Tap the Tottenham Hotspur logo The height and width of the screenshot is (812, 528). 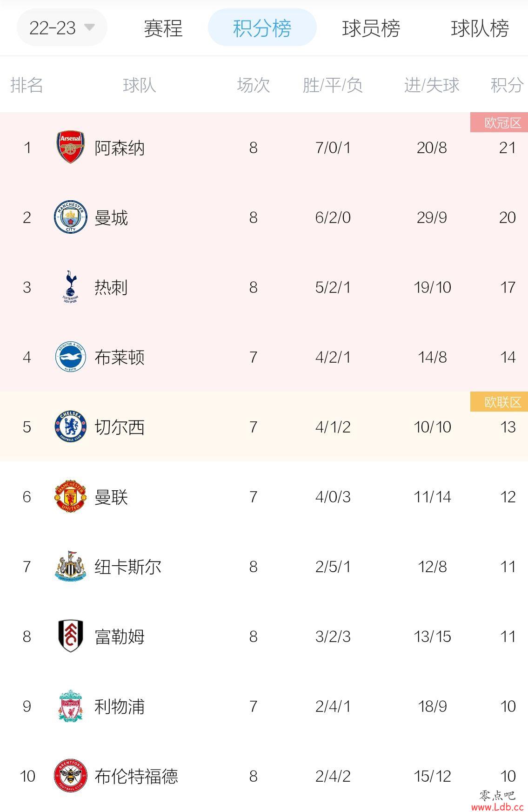71,287
